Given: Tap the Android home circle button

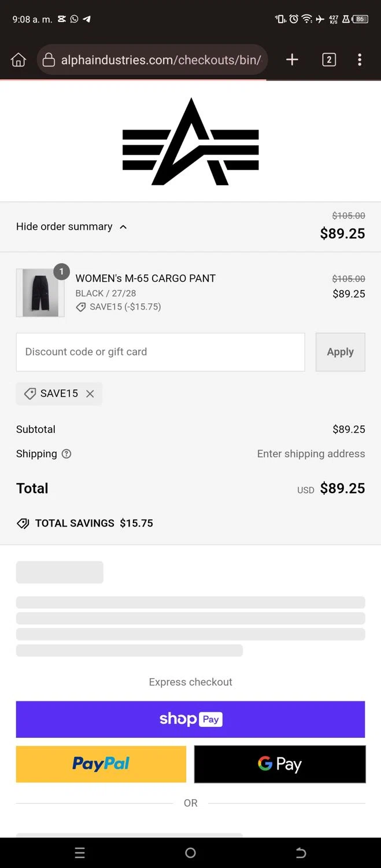Looking at the screenshot, I should 190,852.
